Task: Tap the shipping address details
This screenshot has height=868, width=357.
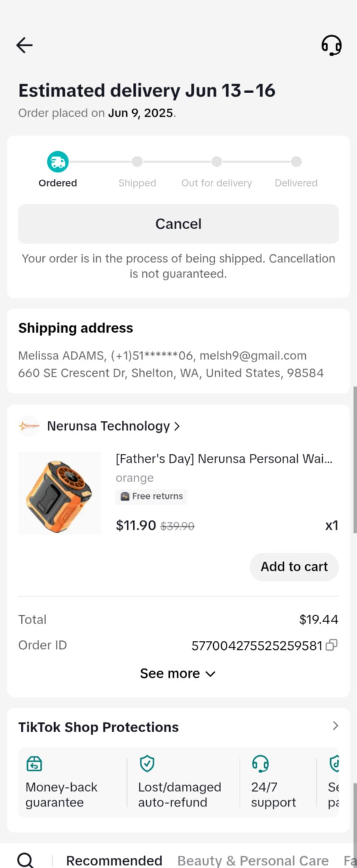Action: pyautogui.click(x=171, y=364)
